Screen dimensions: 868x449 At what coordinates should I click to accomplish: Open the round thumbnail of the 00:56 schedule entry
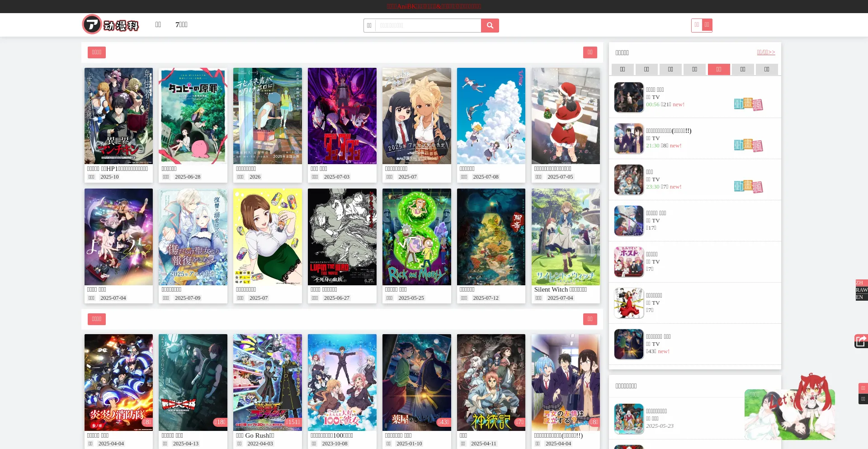628,97
